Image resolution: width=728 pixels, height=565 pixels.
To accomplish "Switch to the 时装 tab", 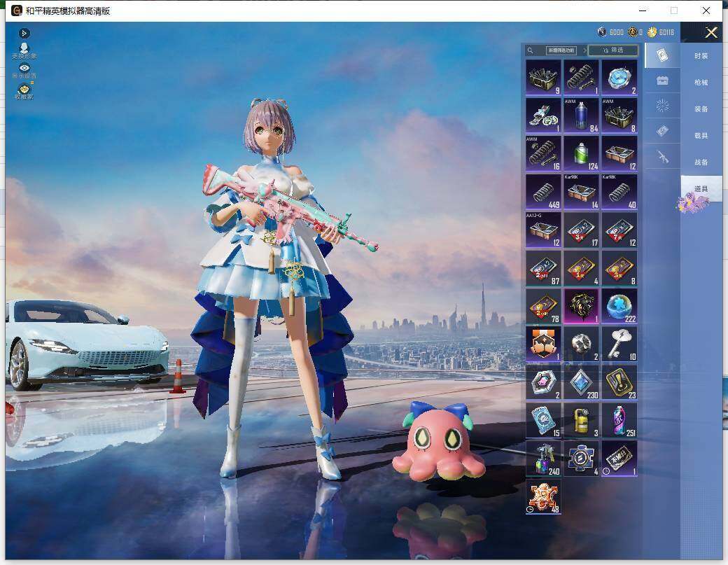I will coord(701,56).
